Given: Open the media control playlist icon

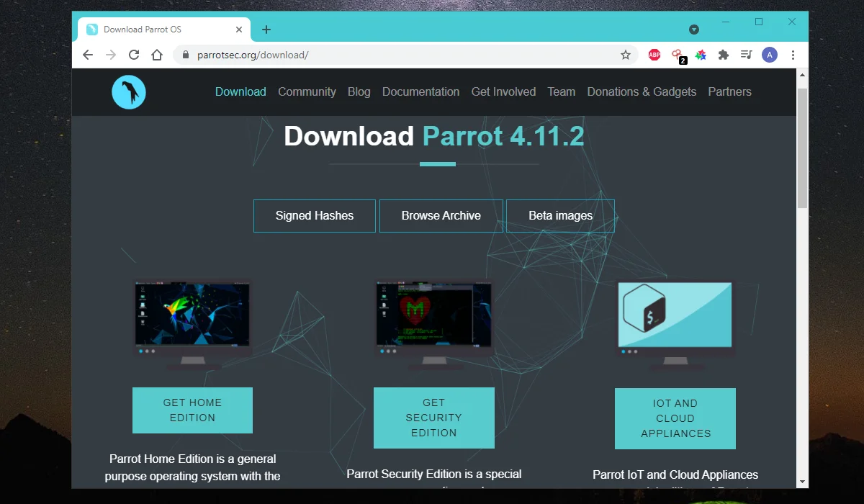Looking at the screenshot, I should (747, 55).
